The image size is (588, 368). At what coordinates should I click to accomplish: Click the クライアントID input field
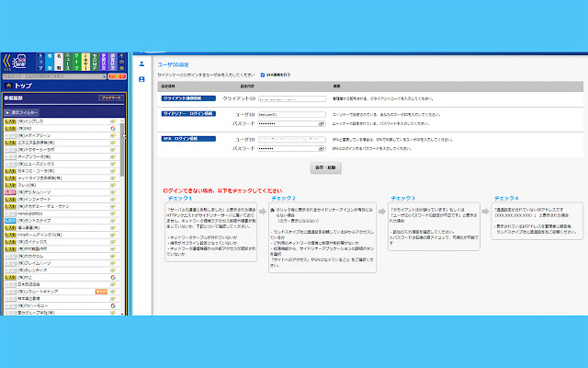[x=292, y=98]
